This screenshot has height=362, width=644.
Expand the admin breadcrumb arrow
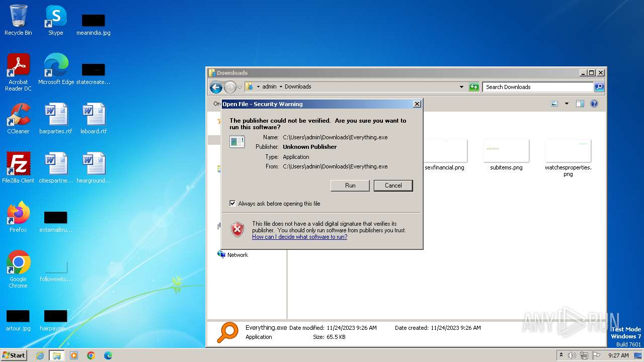pyautogui.click(x=281, y=86)
